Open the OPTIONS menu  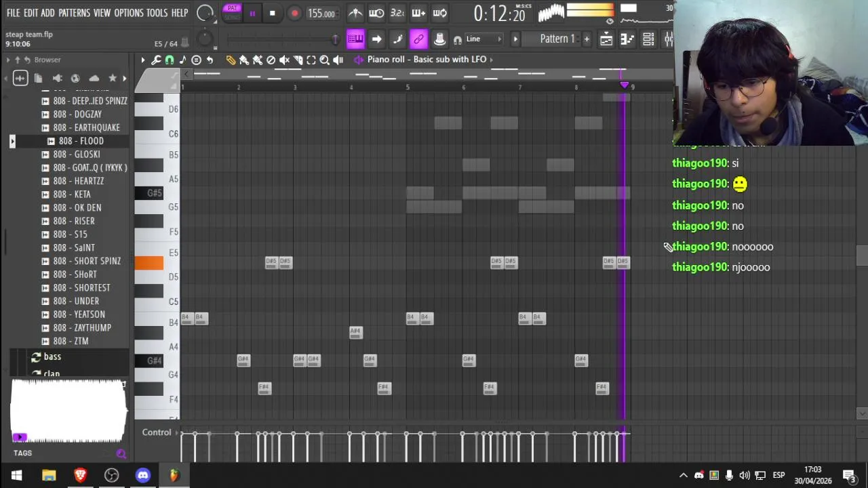tap(128, 13)
